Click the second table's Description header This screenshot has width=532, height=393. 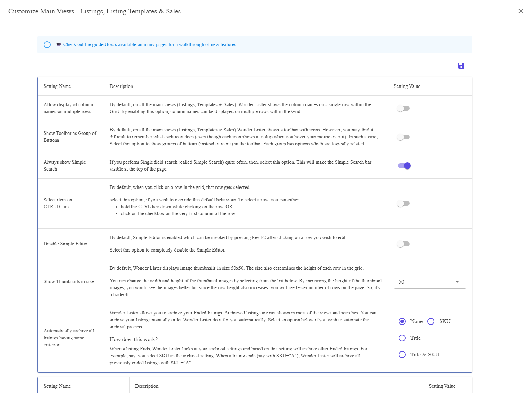tap(147, 386)
